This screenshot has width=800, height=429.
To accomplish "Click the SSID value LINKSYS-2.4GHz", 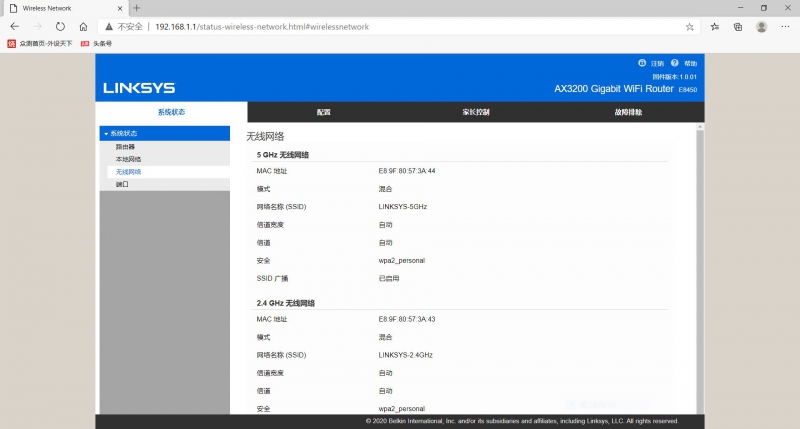I will click(x=406, y=355).
